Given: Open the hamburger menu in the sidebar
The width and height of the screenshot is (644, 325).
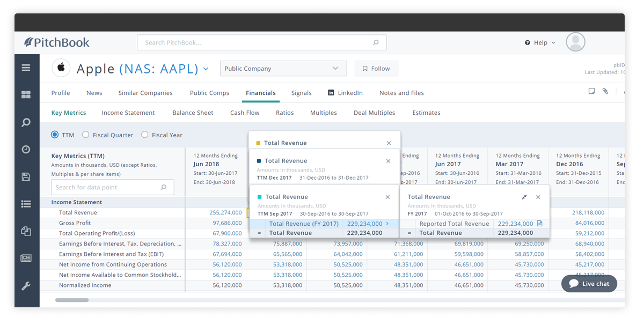Looking at the screenshot, I should click(26, 68).
